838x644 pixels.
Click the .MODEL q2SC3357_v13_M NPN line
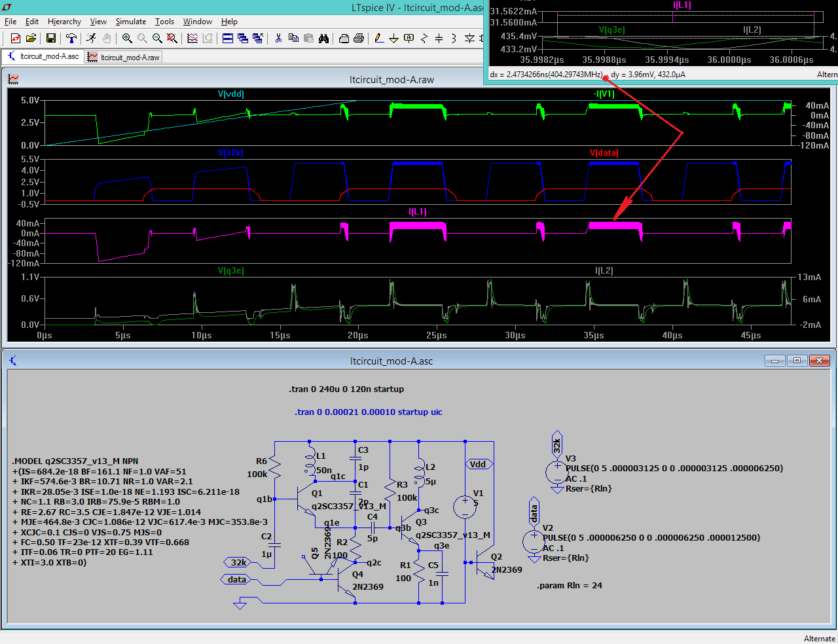(75, 461)
